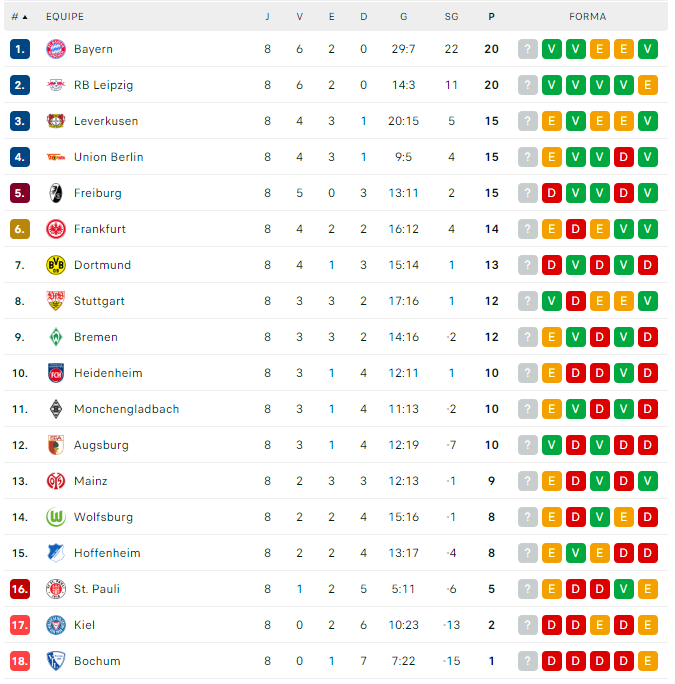Click Bayern's gray question mark next-match badge
Image resolution: width=675 pixels, height=684 pixels.
coord(528,49)
